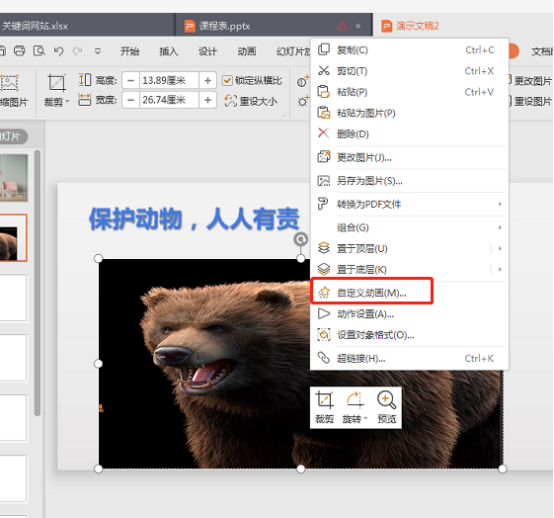Click the Bring to Front layers icon
The width and height of the screenshot is (554, 518).
tap(324, 248)
